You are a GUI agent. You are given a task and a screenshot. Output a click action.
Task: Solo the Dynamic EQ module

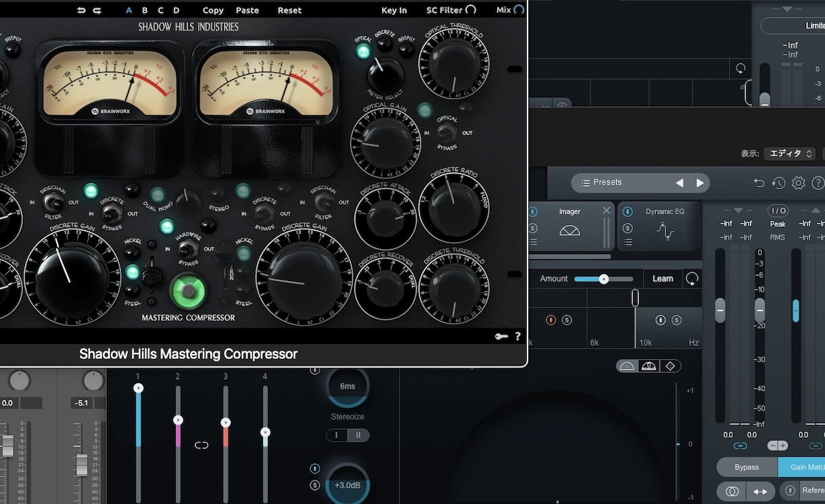coord(628,228)
